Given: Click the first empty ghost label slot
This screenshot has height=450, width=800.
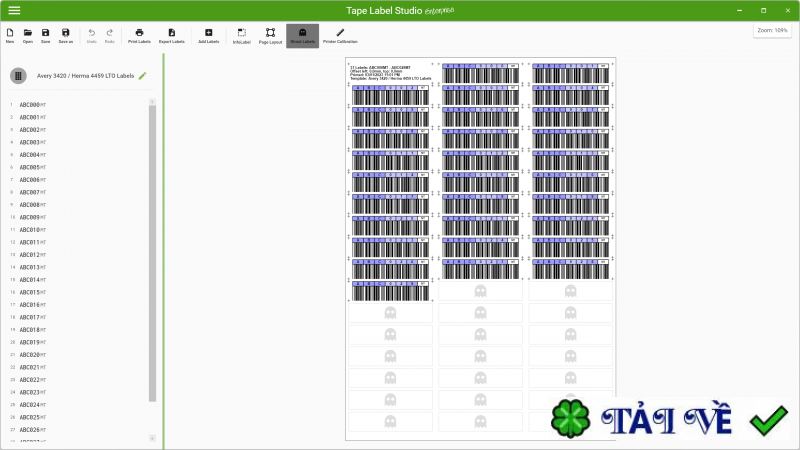Looking at the screenshot, I should point(480,291).
